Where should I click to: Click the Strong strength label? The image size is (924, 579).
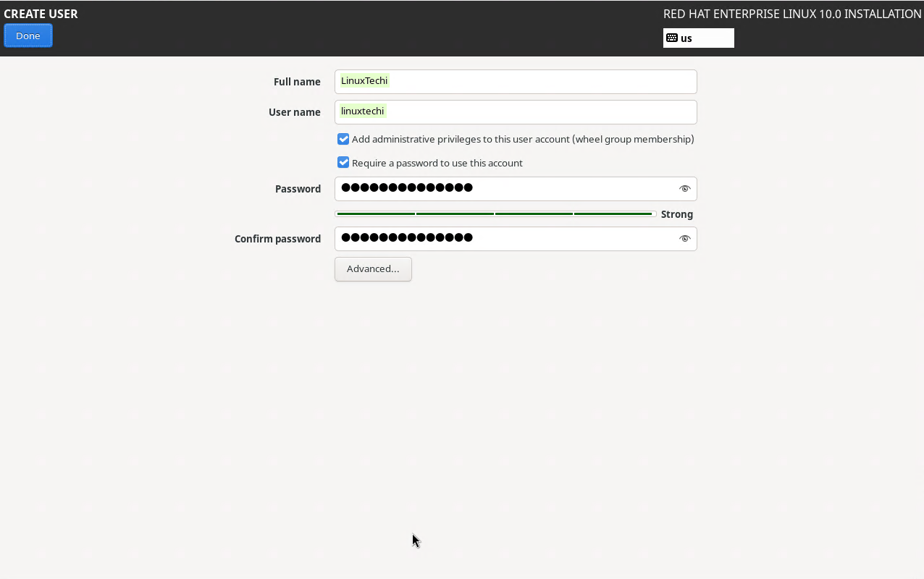pyautogui.click(x=677, y=214)
